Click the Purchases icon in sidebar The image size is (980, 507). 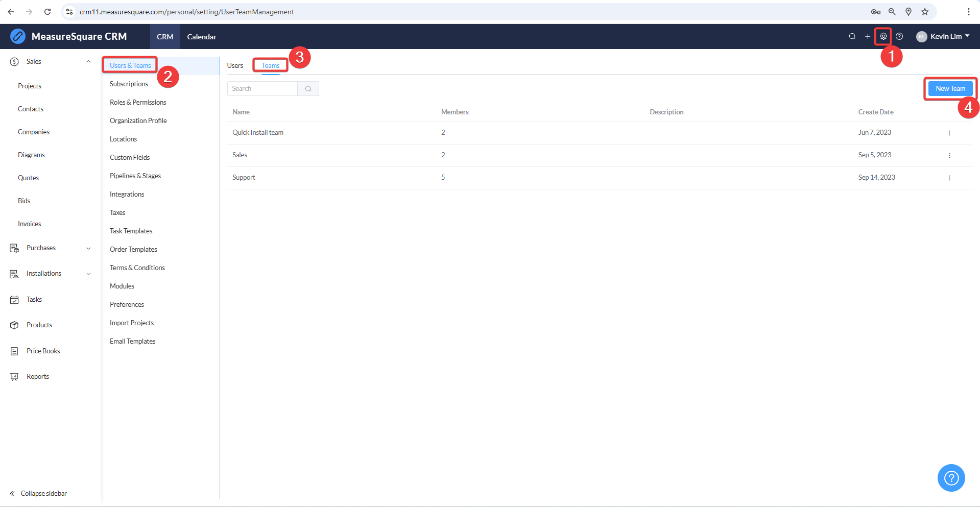point(14,248)
